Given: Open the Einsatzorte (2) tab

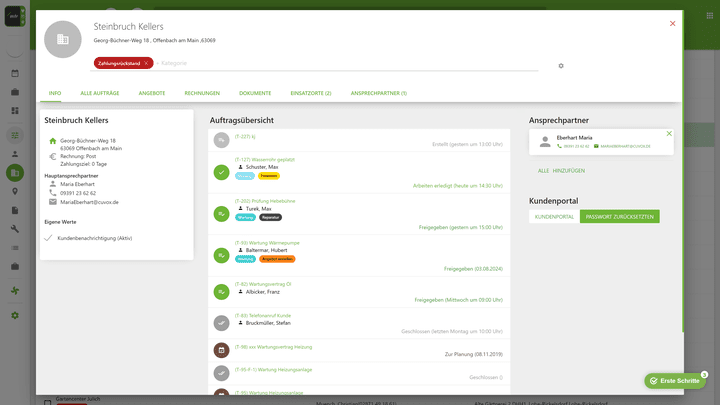Looking at the screenshot, I should click(x=310, y=93).
